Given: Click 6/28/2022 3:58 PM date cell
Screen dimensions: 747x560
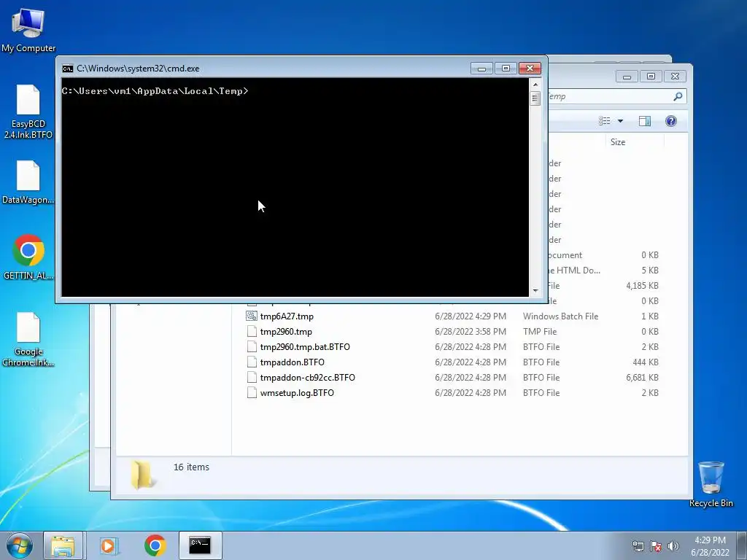Looking at the screenshot, I should click(471, 332).
